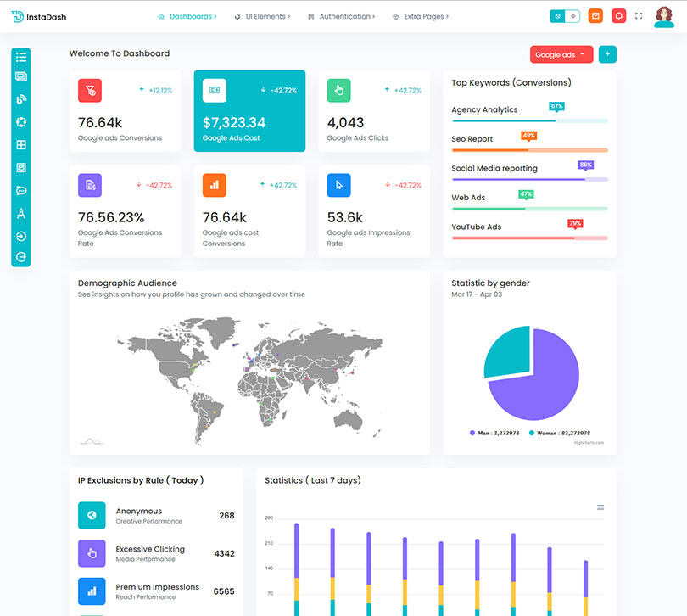
Task: Click the list menu icon atop the sidebar
Action: [x=21, y=57]
